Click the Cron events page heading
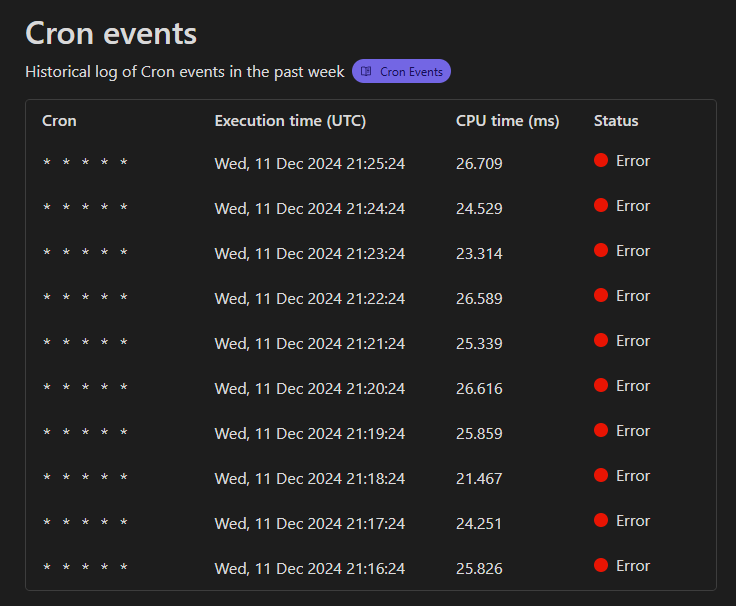The image size is (736, 606). tap(111, 33)
